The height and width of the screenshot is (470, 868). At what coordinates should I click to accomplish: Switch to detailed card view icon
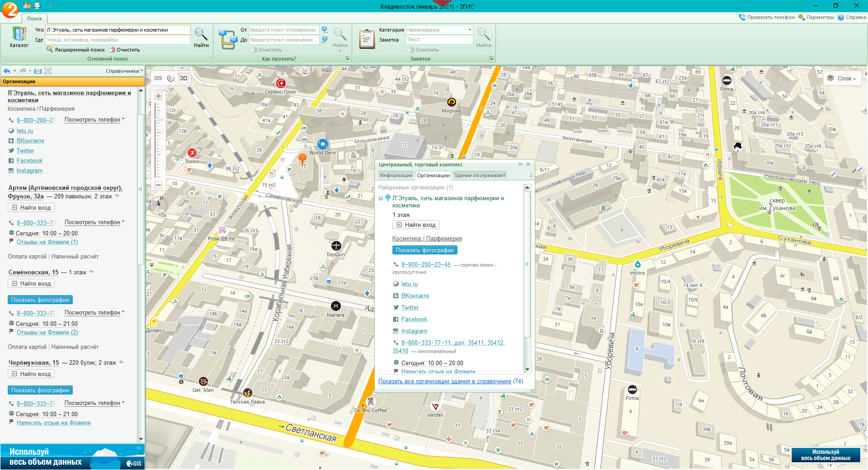(48, 71)
